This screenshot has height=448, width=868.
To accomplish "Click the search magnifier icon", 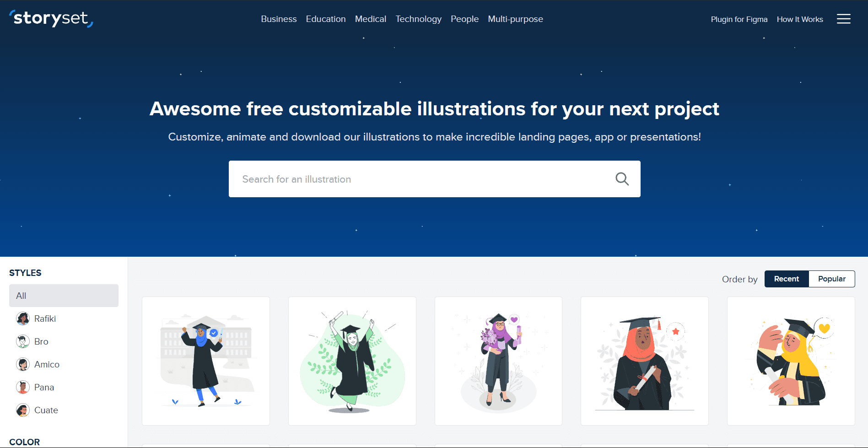I will 622,179.
